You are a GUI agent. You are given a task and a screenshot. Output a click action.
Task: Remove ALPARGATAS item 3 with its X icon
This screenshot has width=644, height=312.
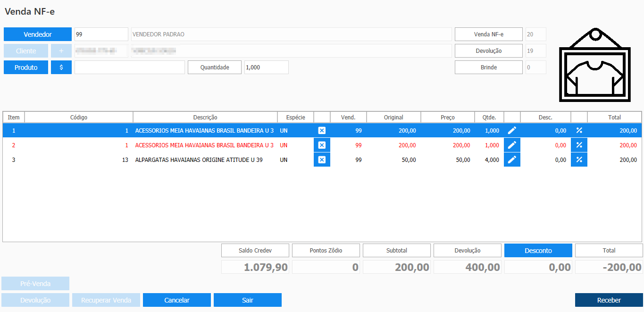click(x=322, y=160)
